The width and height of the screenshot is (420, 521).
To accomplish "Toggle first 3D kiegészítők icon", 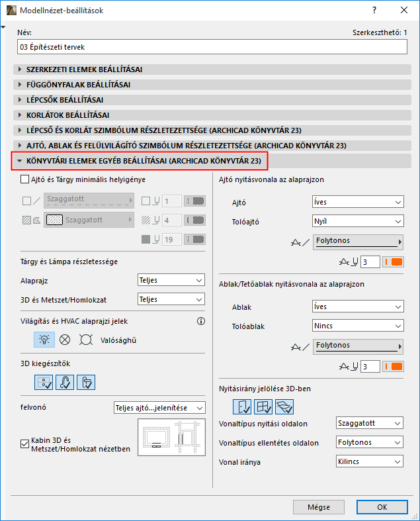I will click(44, 382).
